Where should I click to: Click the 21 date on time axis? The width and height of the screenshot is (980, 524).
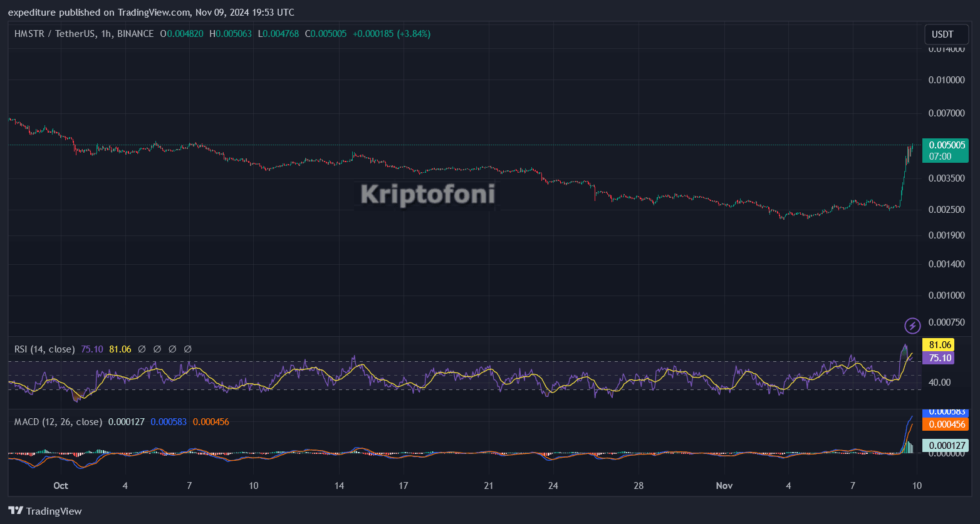click(x=489, y=486)
